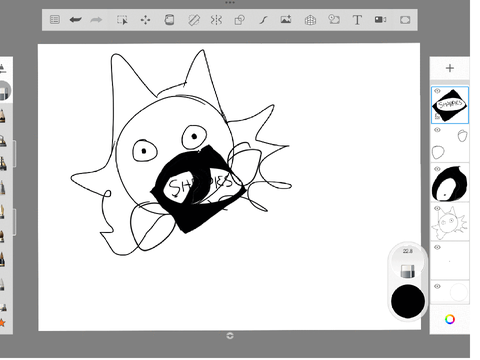This screenshot has height=360, width=480.
Task: Open the main menu list icon
Action: coord(55,20)
